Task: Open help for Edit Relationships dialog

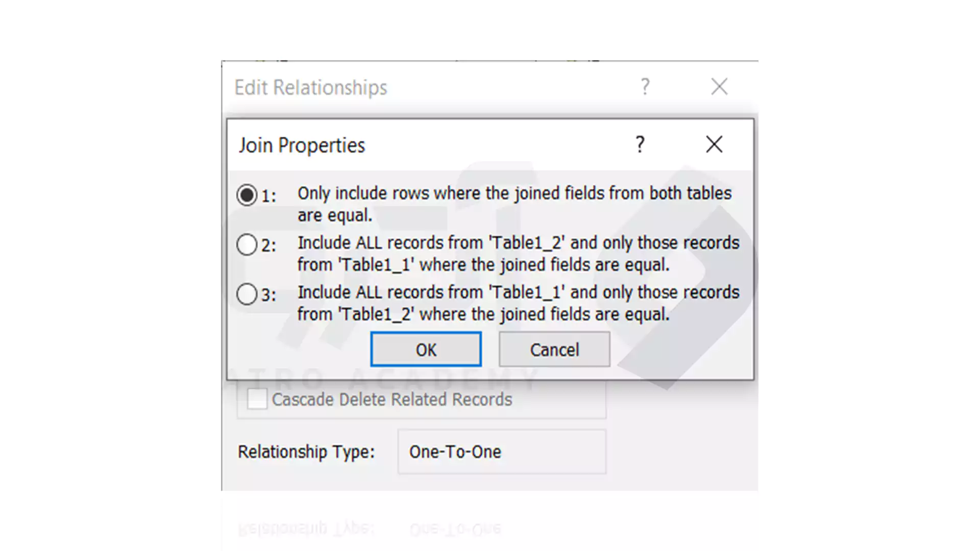Action: tap(645, 86)
